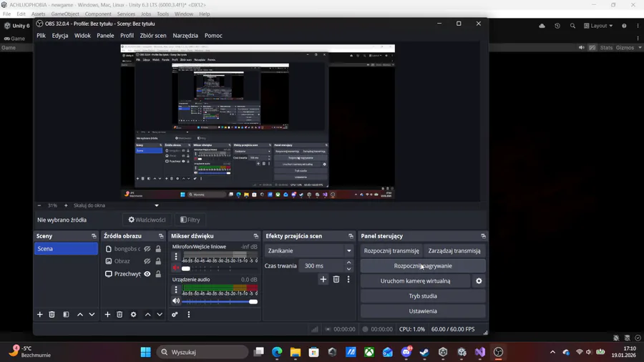Open the Widok menu in OBS
The height and width of the screenshot is (362, 644).
coord(82,36)
